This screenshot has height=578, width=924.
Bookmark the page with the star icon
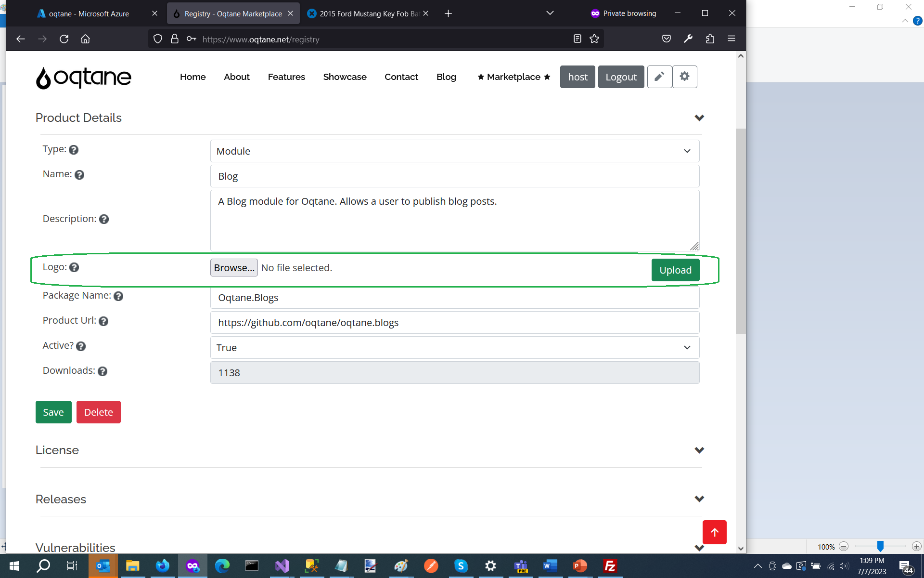click(594, 39)
